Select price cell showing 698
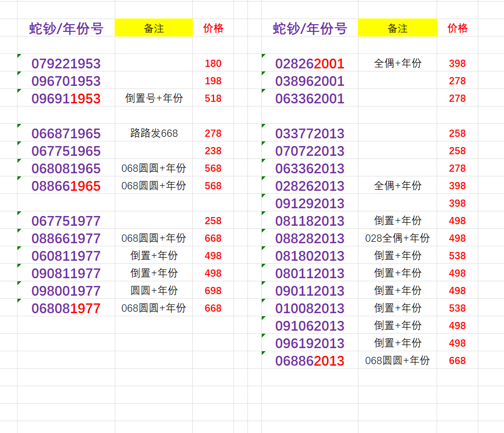The image size is (504, 433). pos(213,291)
